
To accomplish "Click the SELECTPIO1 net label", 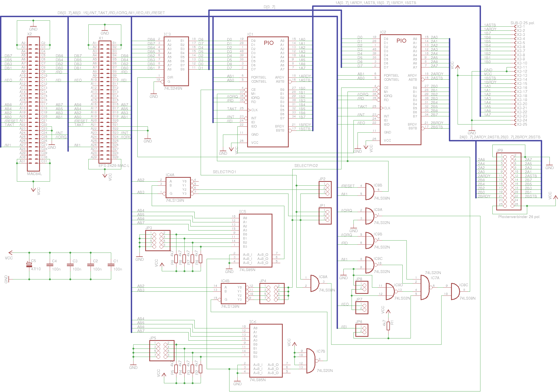I will pos(224,172).
